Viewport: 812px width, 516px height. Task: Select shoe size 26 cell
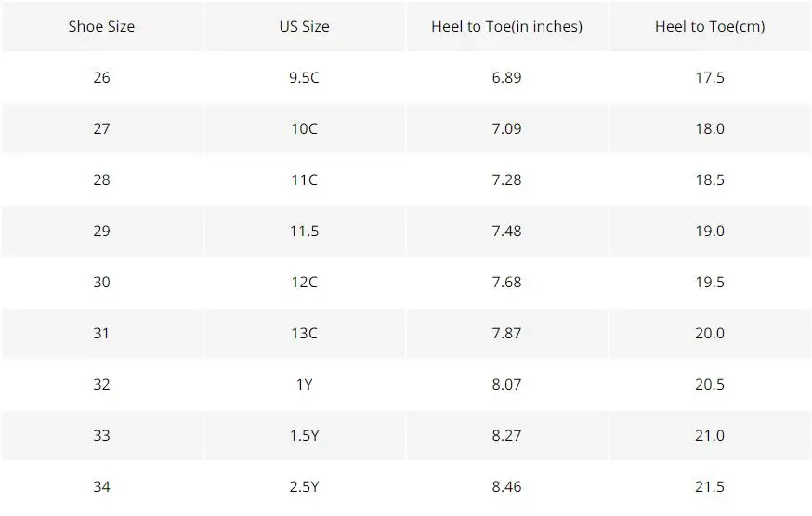pos(101,77)
